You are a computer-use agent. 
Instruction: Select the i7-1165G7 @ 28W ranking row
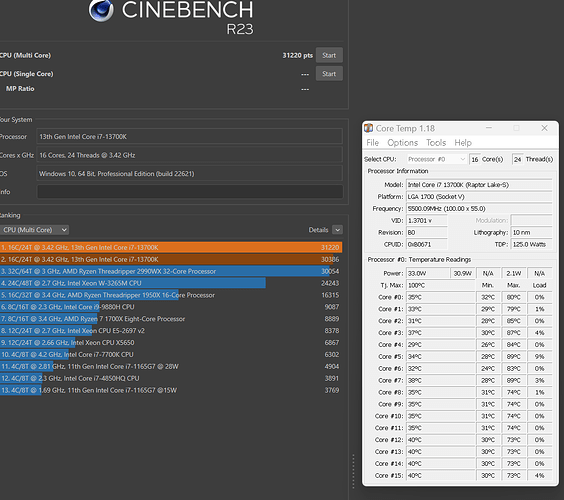tap(171, 366)
